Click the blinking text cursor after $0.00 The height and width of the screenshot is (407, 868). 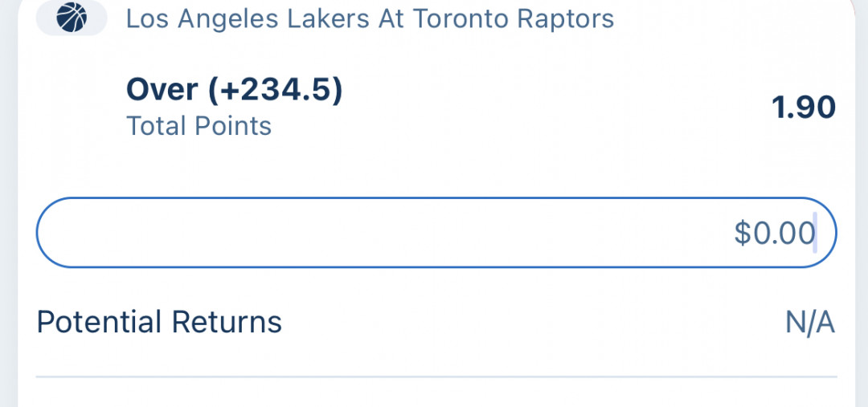pyautogui.click(x=815, y=233)
